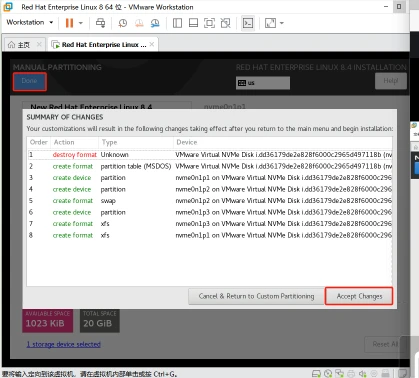Click the 'swap' type cell
The image size is (419, 378).
point(108,201)
